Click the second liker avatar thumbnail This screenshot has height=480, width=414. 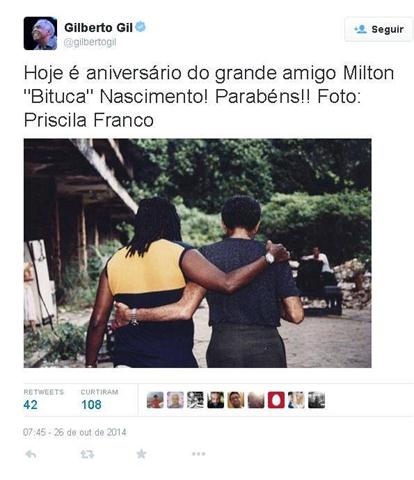coord(175,400)
